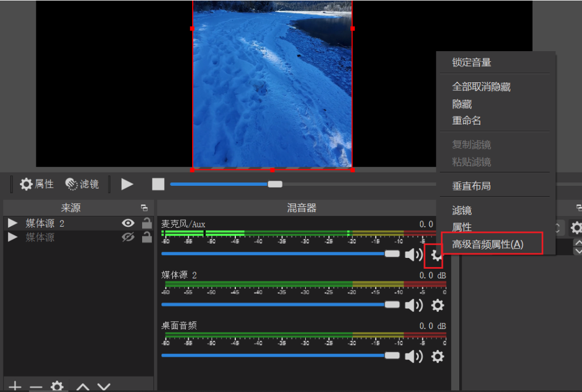This screenshot has height=392, width=582.
Task: Move source up with arrow
Action: click(82, 387)
